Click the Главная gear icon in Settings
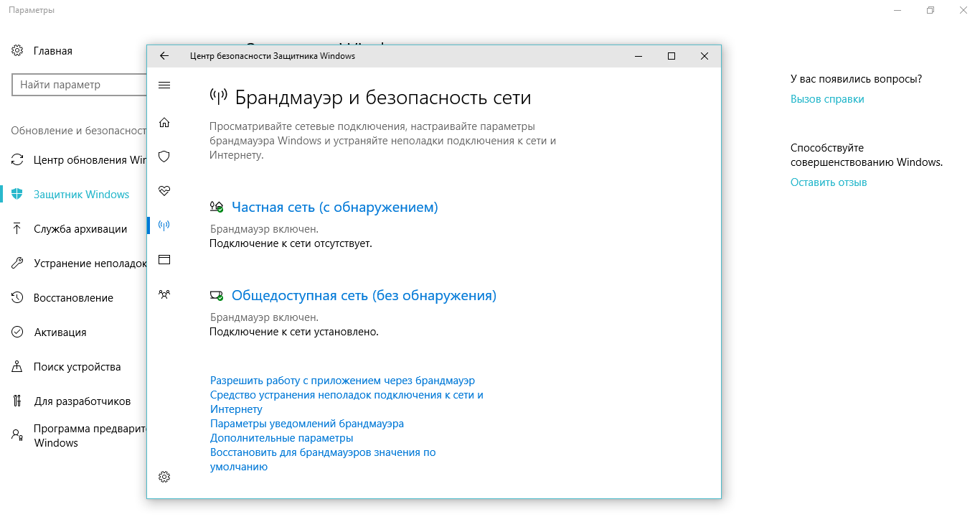The width and height of the screenshot is (980, 517). (x=17, y=51)
